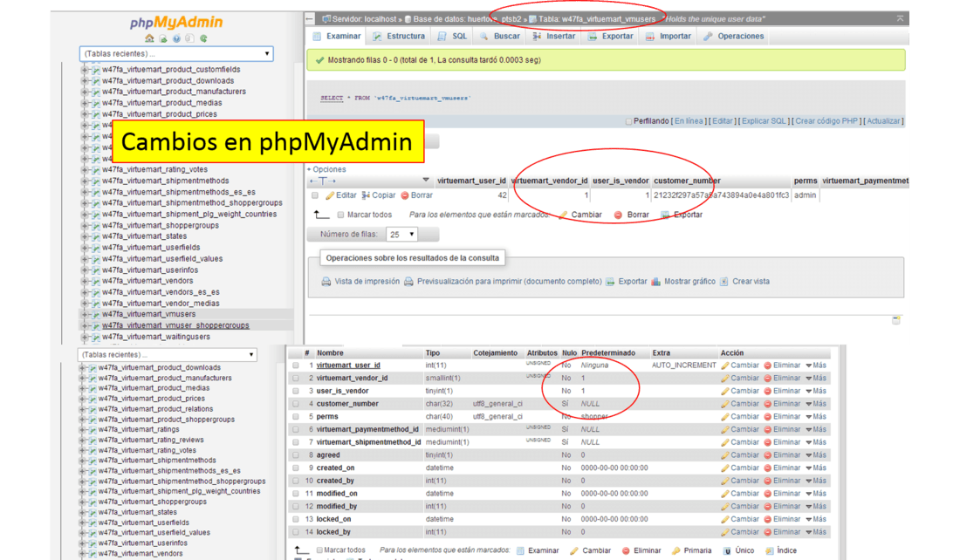Expand the w47fa_virtuemart_product_relations node
The image size is (960, 560).
(82, 409)
